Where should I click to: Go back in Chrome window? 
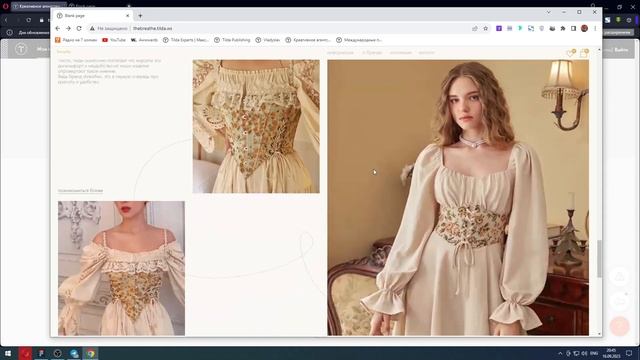click(58, 29)
